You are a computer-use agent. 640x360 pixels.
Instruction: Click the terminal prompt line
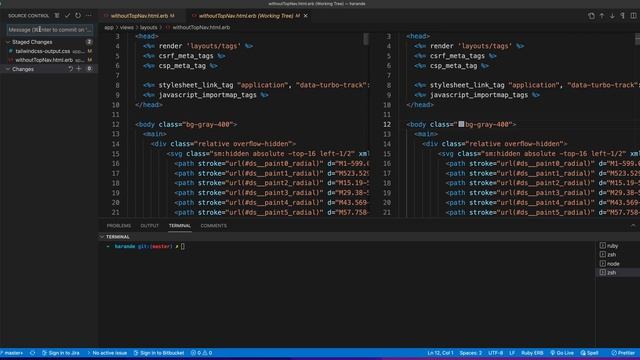pos(145,247)
